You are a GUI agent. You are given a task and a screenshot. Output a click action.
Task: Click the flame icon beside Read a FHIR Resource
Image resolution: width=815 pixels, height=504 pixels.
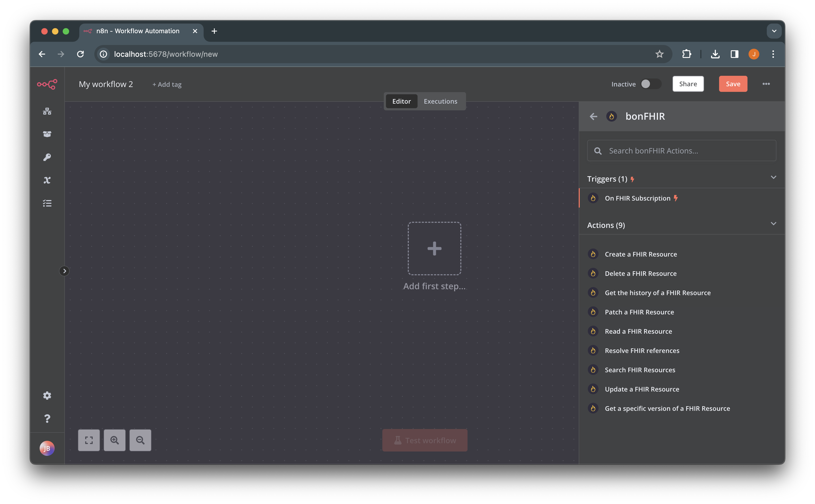pos(593,331)
